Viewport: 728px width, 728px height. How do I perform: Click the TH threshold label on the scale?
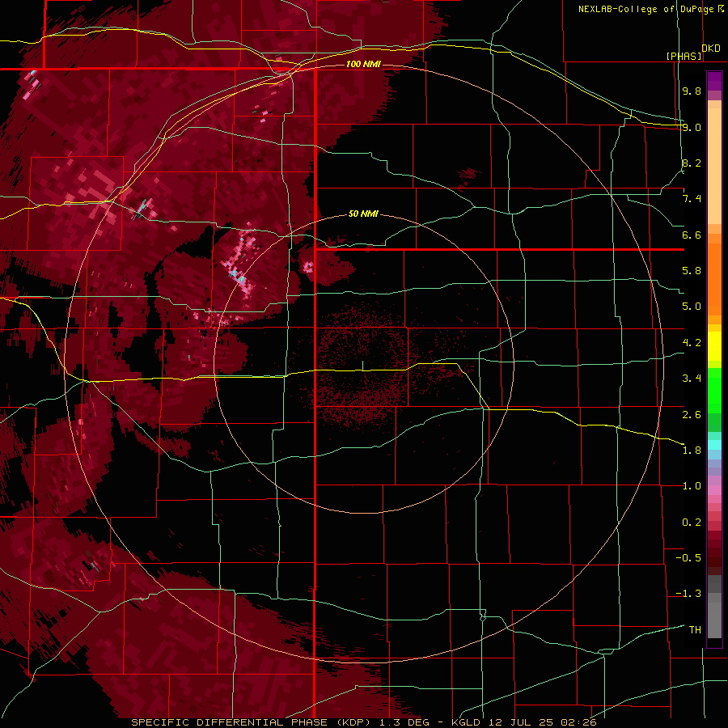[695, 630]
